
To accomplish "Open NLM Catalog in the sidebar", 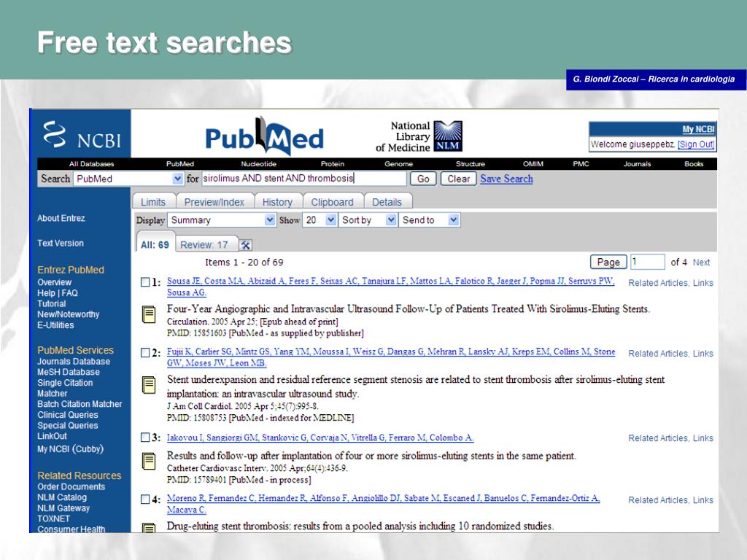I will (x=63, y=497).
